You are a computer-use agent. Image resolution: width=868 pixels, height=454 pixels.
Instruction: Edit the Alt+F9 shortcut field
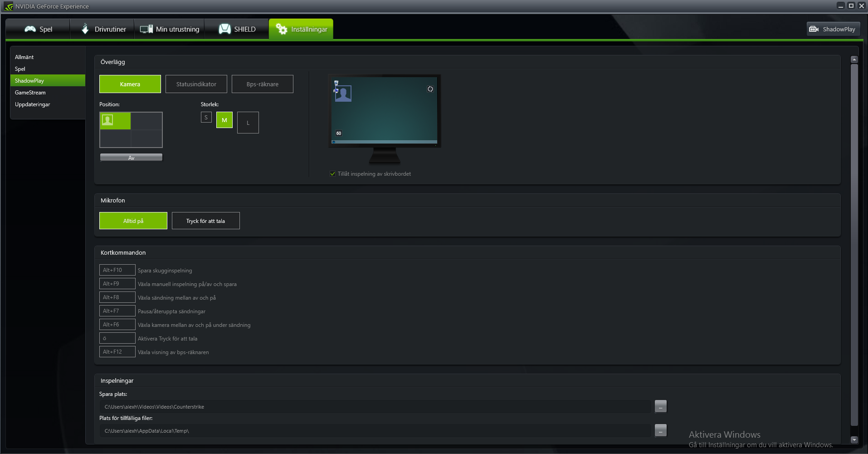[x=117, y=284]
